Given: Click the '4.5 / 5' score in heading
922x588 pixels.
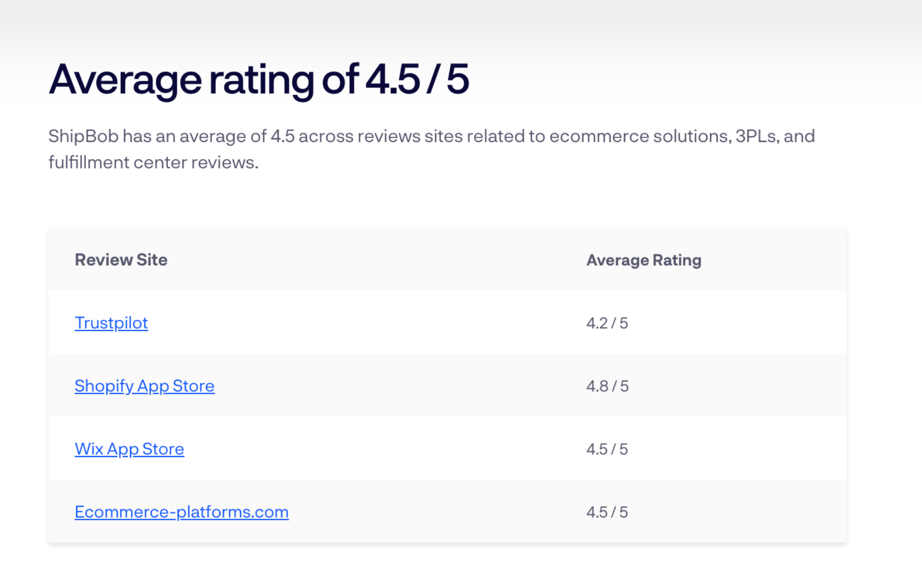Looking at the screenshot, I should (x=417, y=80).
